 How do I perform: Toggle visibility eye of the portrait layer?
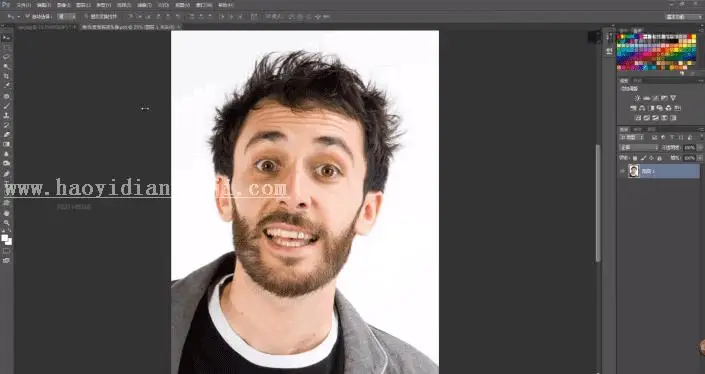pos(623,171)
